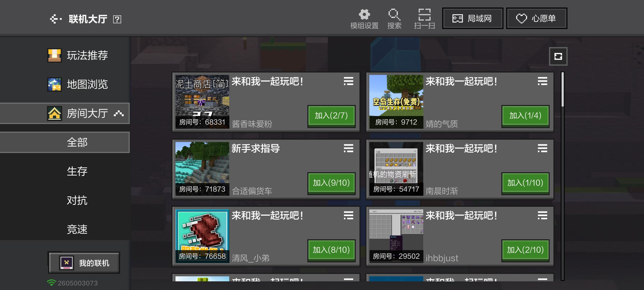Open menu icon for room 71873
The image size is (644, 290).
348,148
